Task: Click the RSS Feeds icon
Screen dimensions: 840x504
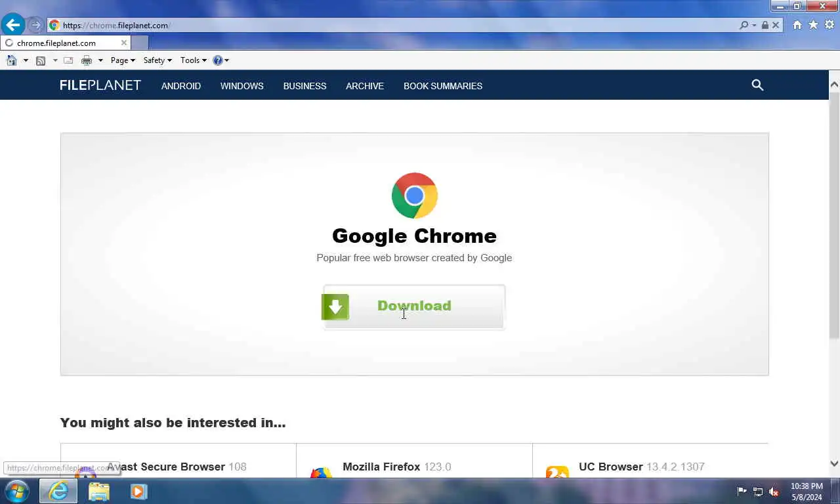Action: point(41,60)
